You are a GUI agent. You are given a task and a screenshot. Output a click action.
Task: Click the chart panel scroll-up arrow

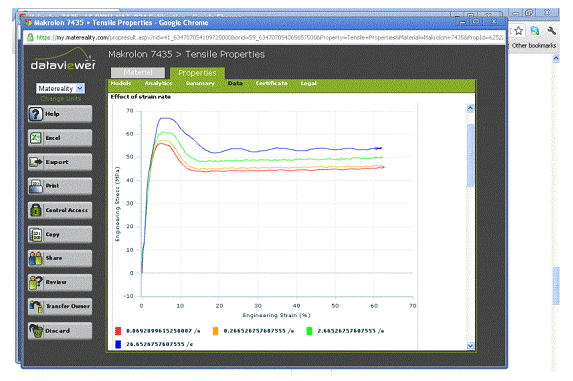(x=470, y=108)
